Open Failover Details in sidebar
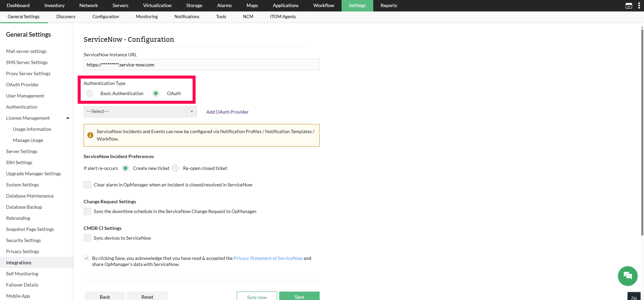Screen dimensions: 644x300 point(22,285)
